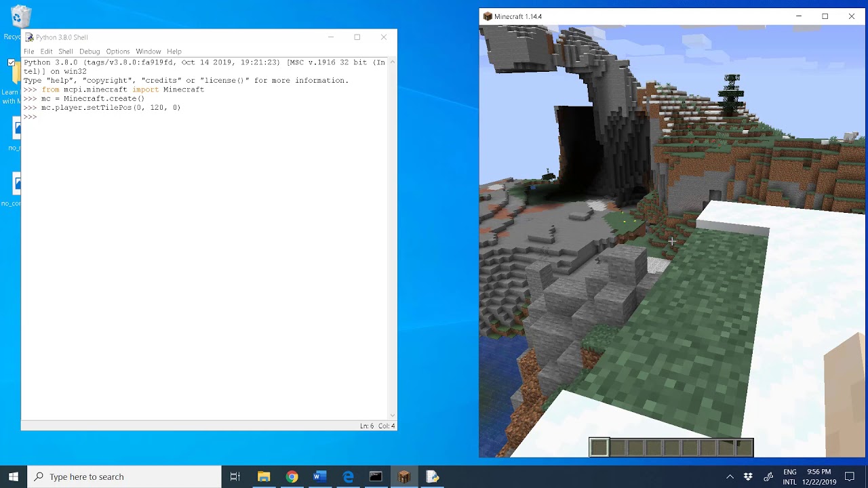Open File Explorer from the taskbar
The image size is (868, 488).
point(264,476)
